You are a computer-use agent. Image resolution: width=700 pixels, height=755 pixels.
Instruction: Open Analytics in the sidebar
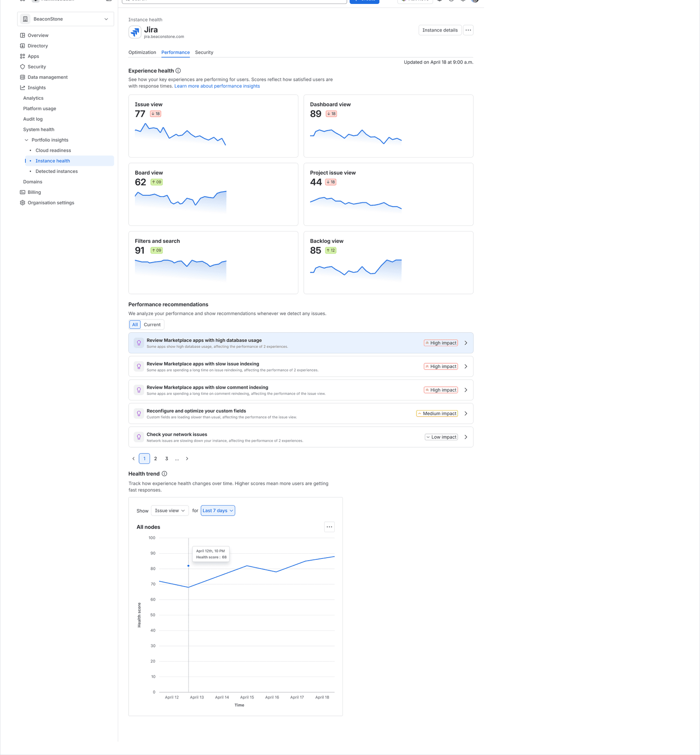point(33,98)
